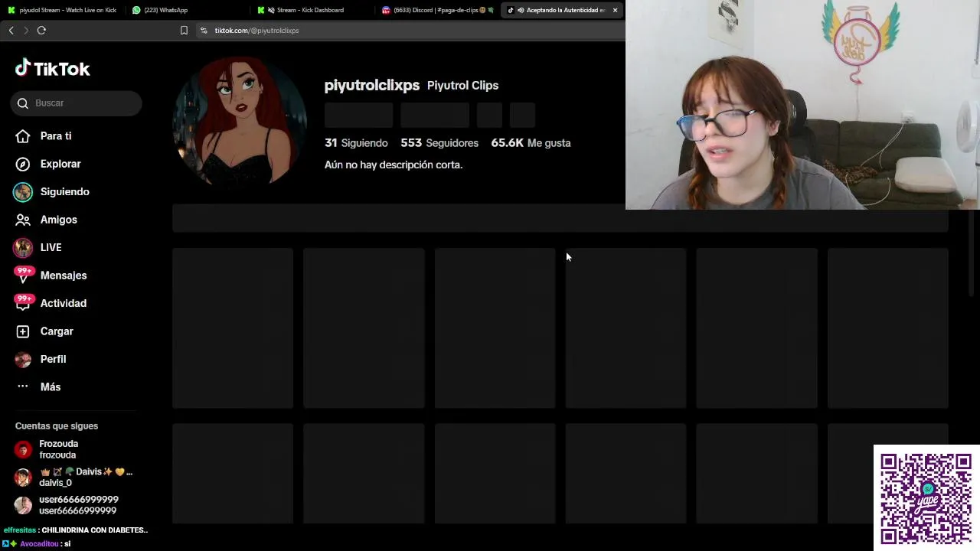Viewport: 980px width, 551px height.
Task: Click the tiktok.com address bar URL
Action: pos(256,31)
